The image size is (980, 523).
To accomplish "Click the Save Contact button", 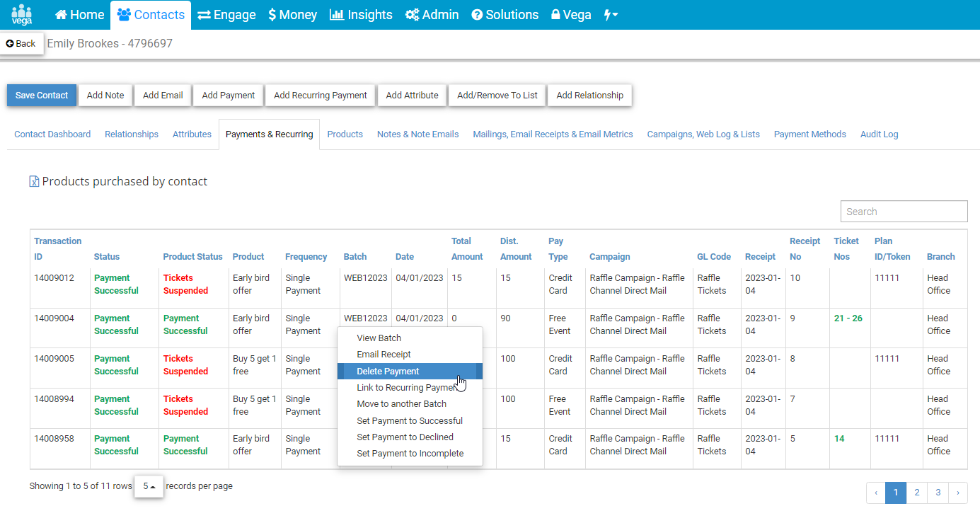I will (x=42, y=96).
